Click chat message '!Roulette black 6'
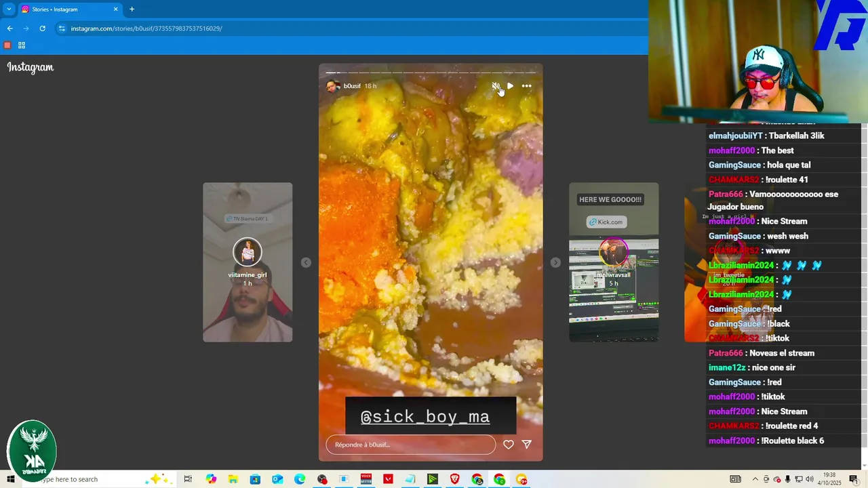The width and height of the screenshot is (868, 488). pyautogui.click(x=793, y=441)
